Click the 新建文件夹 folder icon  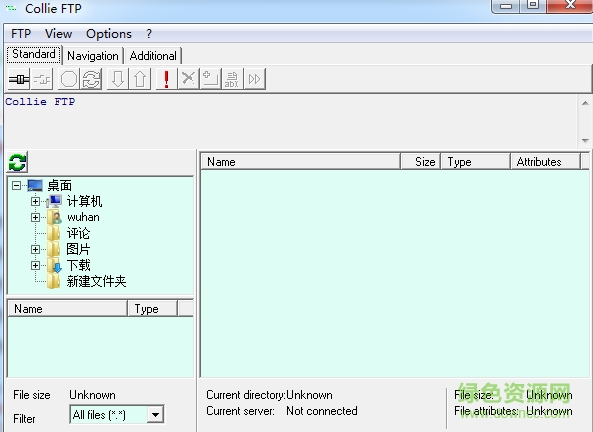click(54, 281)
